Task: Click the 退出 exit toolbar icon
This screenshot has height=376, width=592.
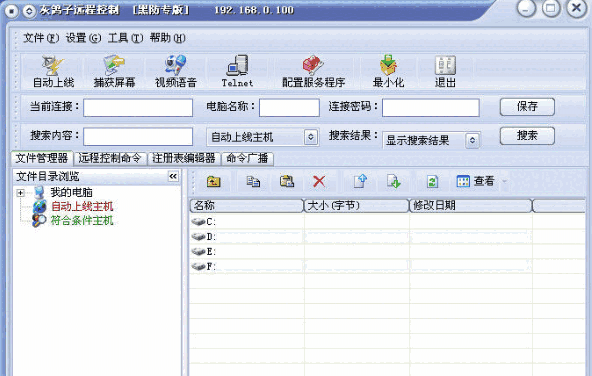Action: (445, 71)
